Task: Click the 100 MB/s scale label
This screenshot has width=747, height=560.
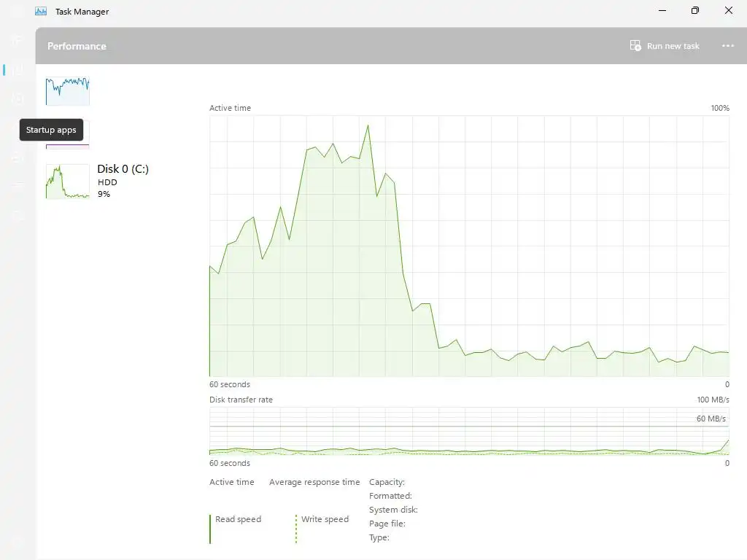Action: 713,400
